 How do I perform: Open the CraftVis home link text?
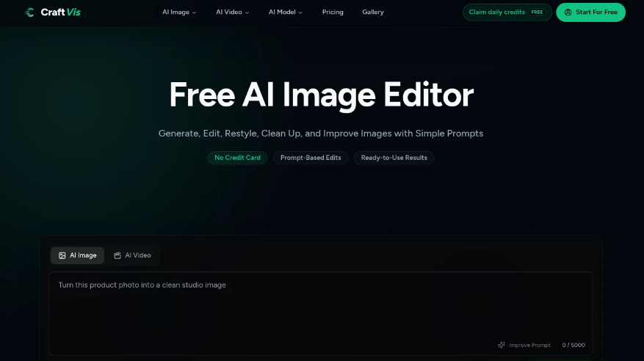60,12
